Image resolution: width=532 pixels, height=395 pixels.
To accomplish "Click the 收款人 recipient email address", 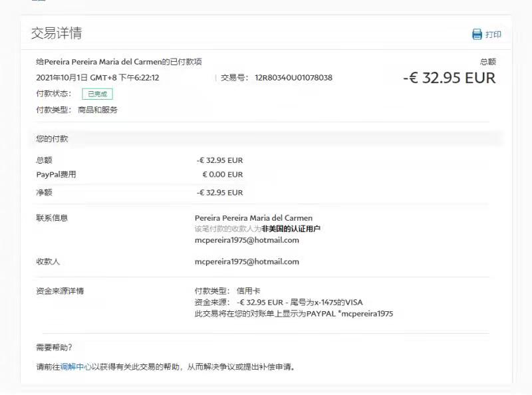I will tap(247, 262).
